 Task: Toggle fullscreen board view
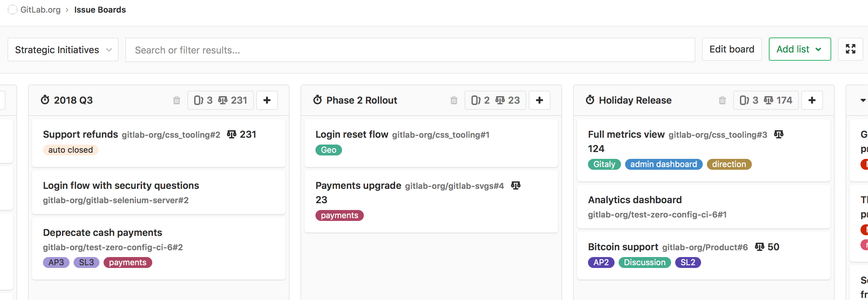point(850,49)
